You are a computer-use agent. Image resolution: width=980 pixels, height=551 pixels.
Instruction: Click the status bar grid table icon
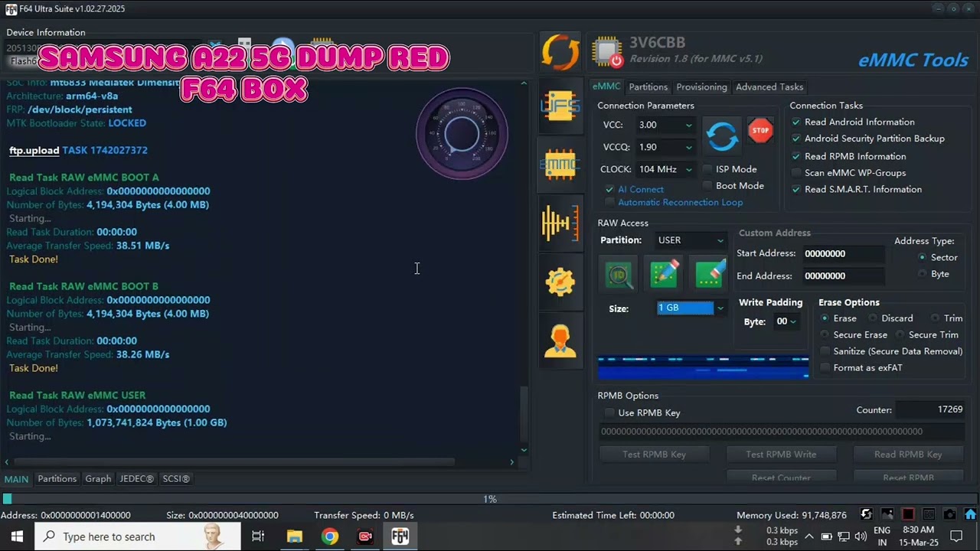929,514
